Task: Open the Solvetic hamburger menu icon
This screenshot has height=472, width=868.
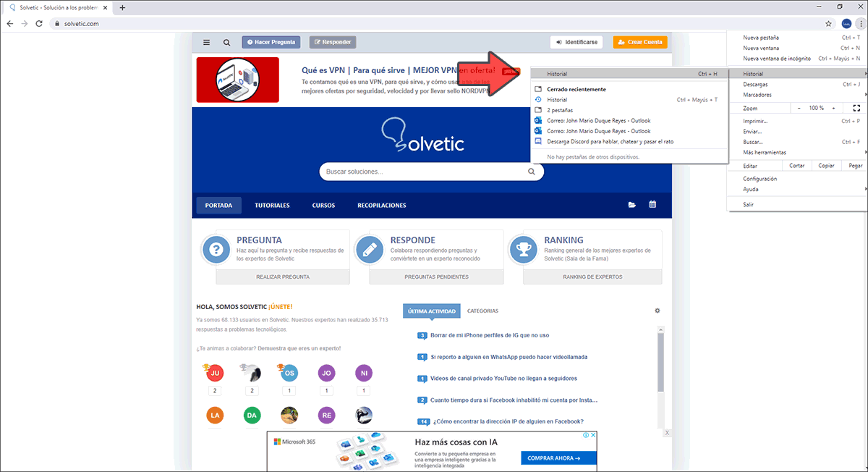Action: pos(207,42)
